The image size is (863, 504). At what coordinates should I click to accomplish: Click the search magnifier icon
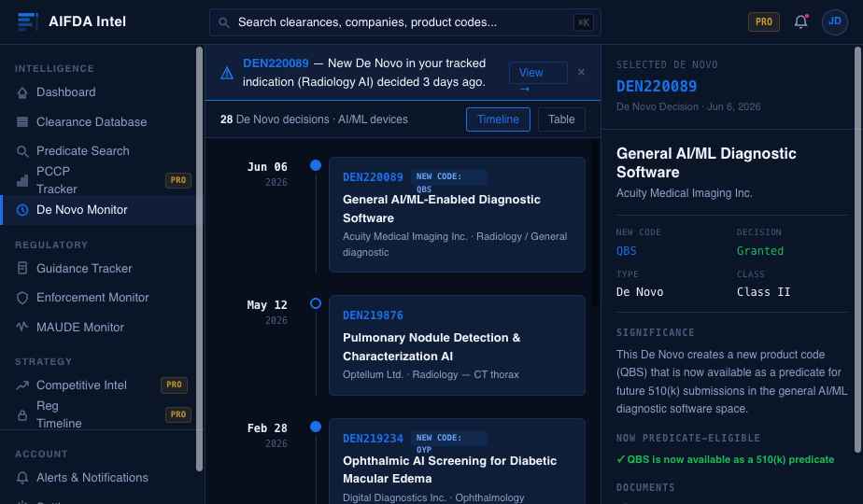(223, 22)
